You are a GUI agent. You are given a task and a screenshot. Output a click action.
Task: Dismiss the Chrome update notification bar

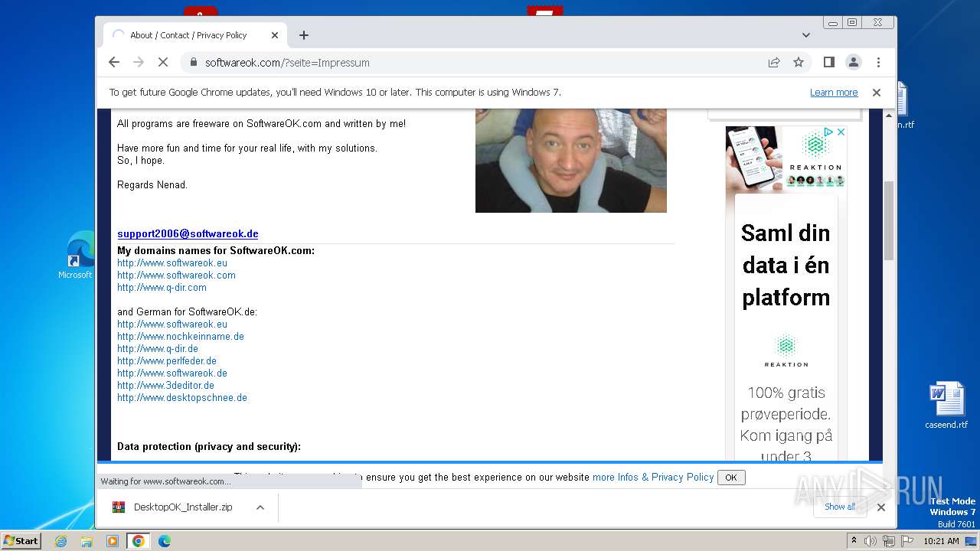(877, 93)
